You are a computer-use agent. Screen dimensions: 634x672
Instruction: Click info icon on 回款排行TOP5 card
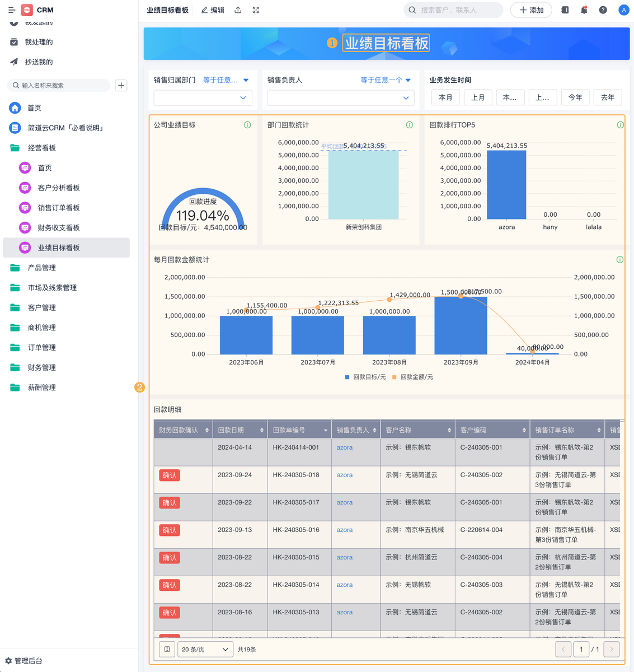620,125
